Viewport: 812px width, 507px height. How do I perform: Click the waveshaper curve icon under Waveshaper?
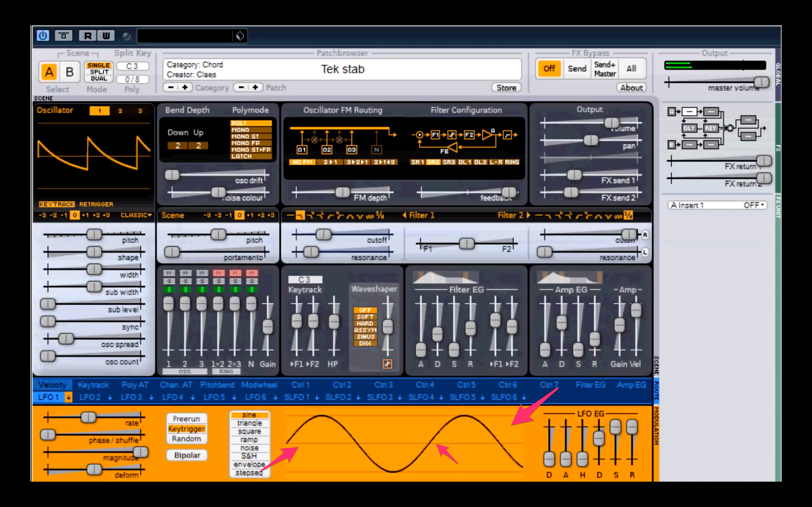(387, 364)
